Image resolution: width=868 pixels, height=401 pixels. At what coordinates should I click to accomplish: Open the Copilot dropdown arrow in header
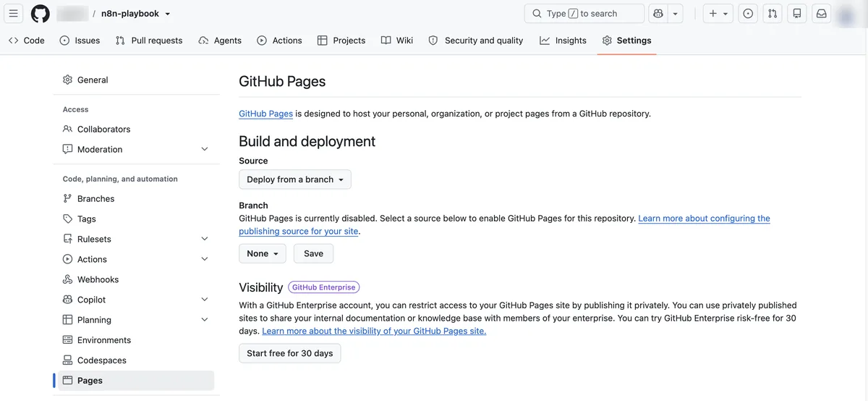[675, 14]
